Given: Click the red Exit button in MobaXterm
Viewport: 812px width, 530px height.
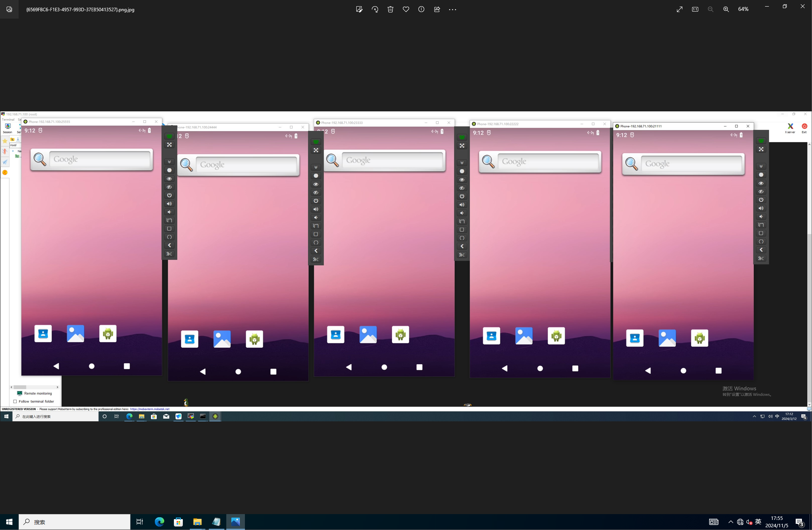Looking at the screenshot, I should 804,128.
